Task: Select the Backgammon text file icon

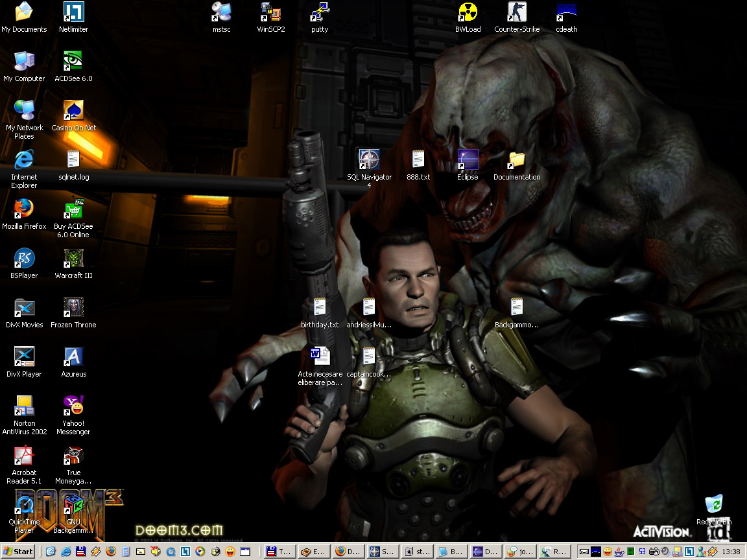Action: [517, 313]
